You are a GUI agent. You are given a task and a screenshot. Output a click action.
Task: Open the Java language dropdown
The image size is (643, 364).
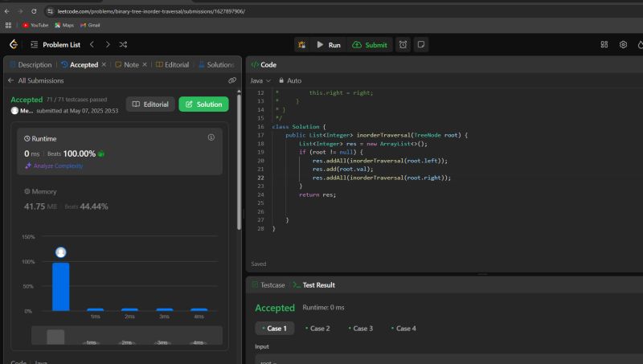[x=260, y=80]
